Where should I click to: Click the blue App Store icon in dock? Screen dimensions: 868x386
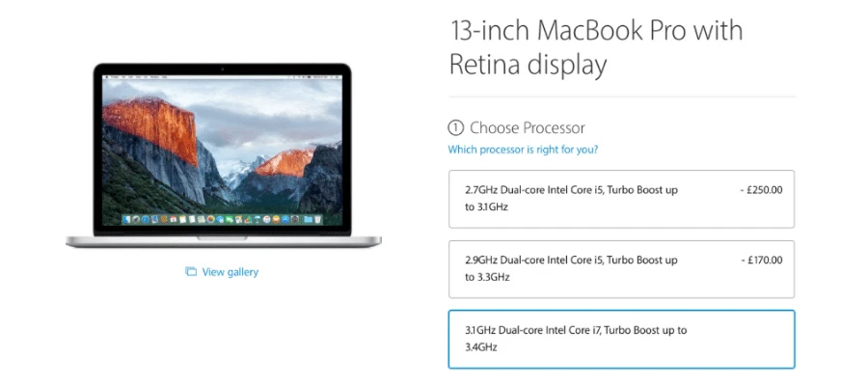pos(285,219)
